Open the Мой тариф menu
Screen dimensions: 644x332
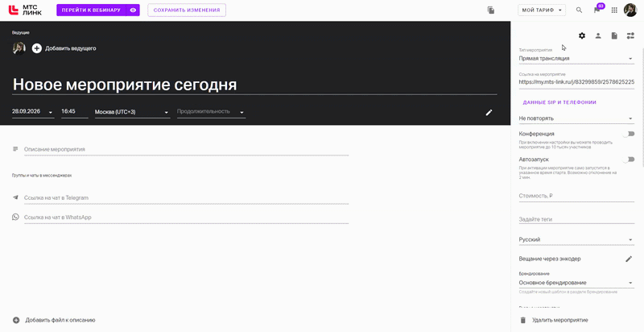tap(542, 10)
